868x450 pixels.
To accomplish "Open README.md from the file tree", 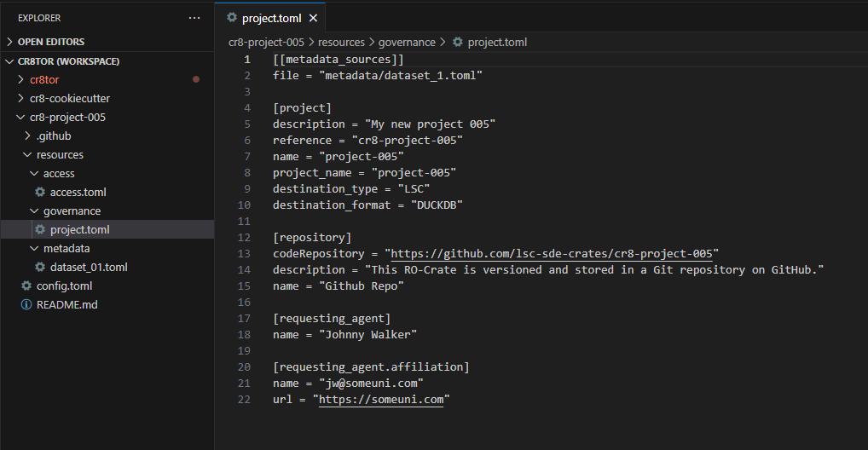I will (x=67, y=304).
